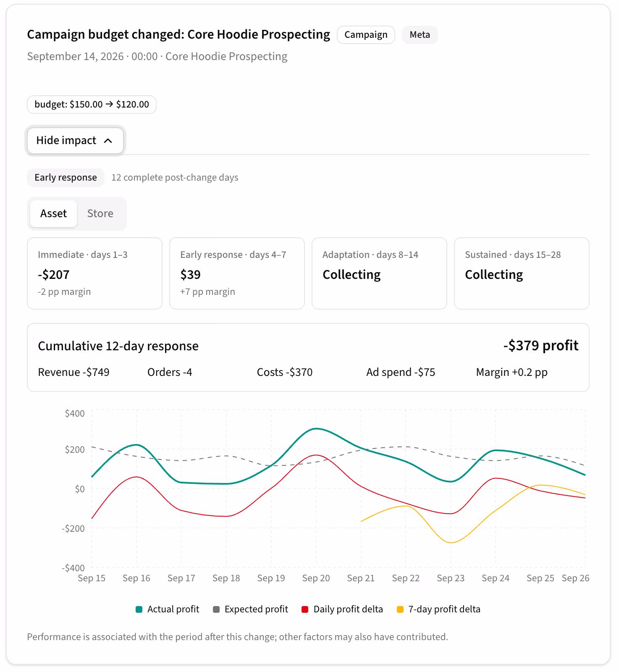Click the campaign budget changed title
This screenshot has width=619, height=672.
tap(178, 34)
